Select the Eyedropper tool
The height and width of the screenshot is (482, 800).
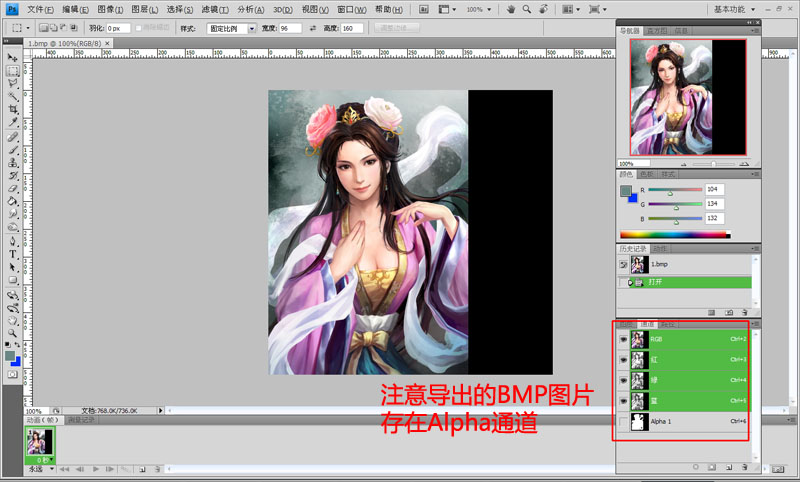coord(13,122)
